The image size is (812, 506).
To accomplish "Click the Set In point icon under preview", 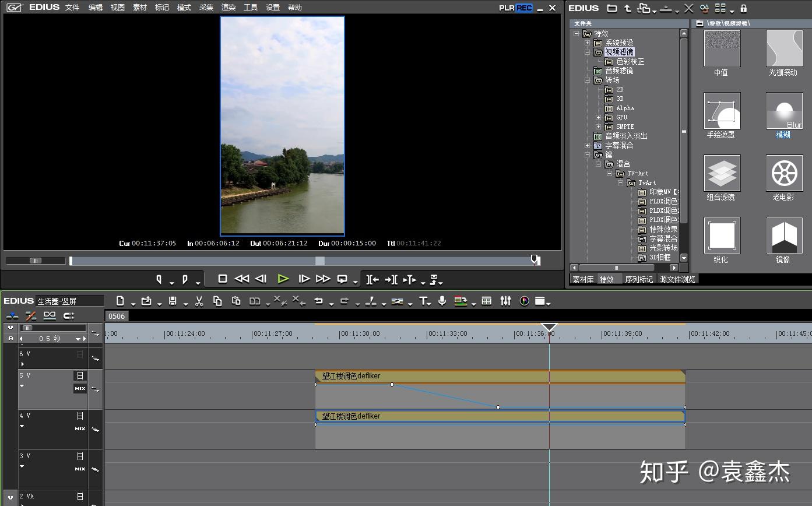I will pyautogui.click(x=159, y=279).
